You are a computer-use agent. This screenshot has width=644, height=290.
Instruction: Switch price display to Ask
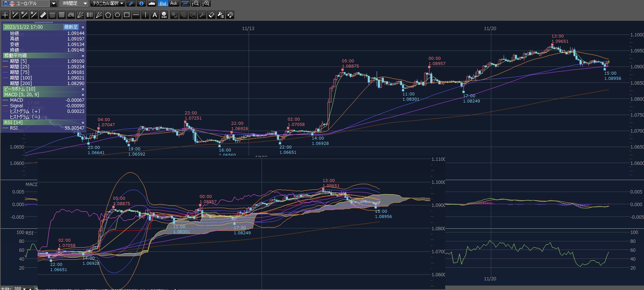pos(174,3)
